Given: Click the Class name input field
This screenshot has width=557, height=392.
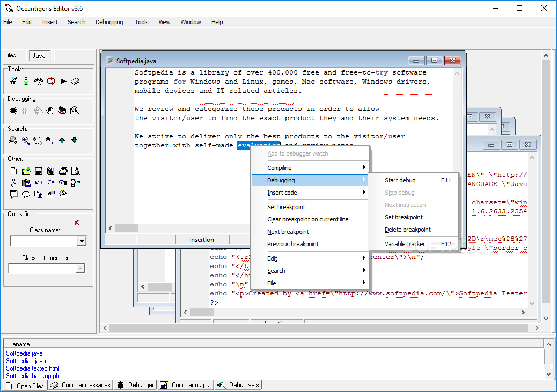Looking at the screenshot, I should click(43, 241).
